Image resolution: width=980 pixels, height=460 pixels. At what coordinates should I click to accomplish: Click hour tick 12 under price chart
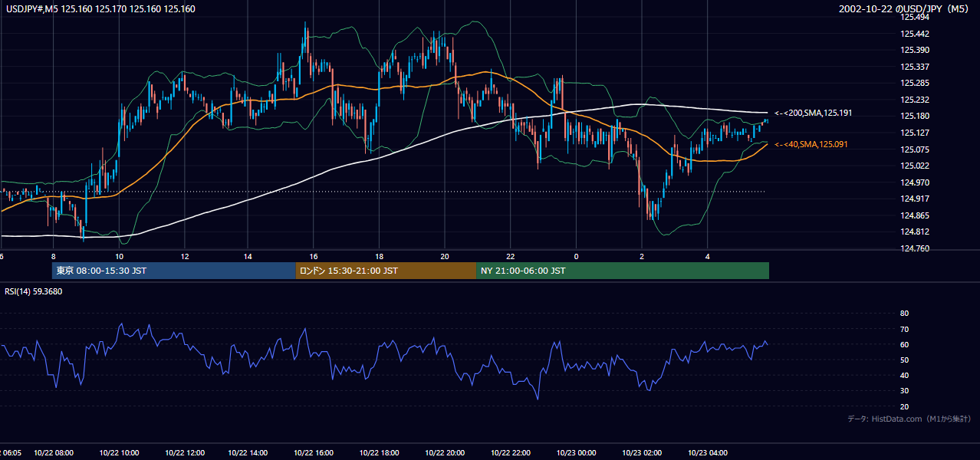click(185, 256)
